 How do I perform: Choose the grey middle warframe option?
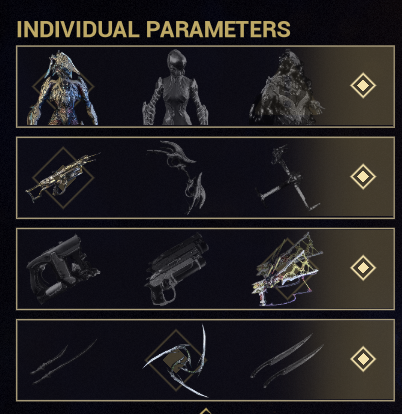(176, 88)
